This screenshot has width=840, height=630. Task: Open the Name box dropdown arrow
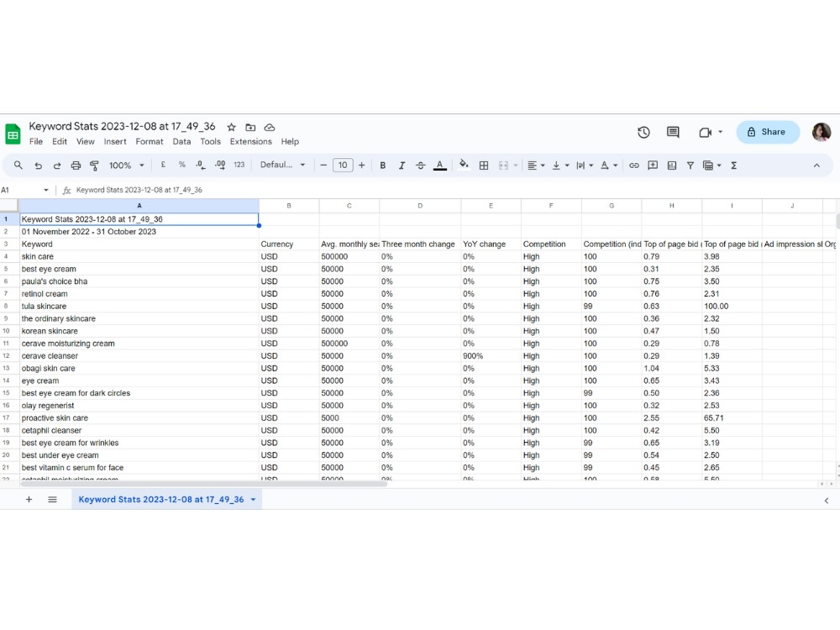46,190
